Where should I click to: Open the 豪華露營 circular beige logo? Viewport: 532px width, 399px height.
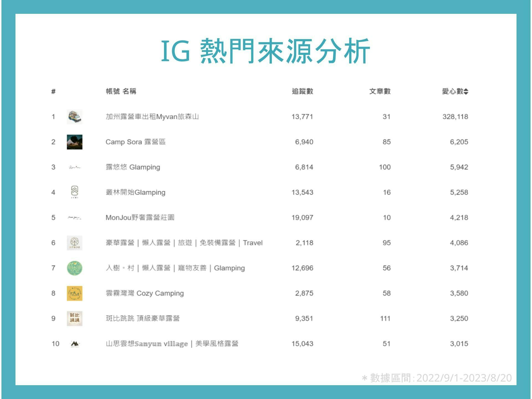pos(75,243)
